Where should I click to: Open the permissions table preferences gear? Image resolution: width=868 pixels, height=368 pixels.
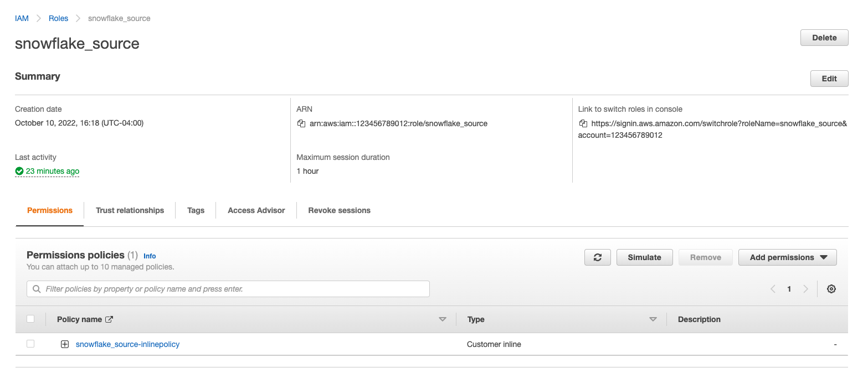[831, 288]
